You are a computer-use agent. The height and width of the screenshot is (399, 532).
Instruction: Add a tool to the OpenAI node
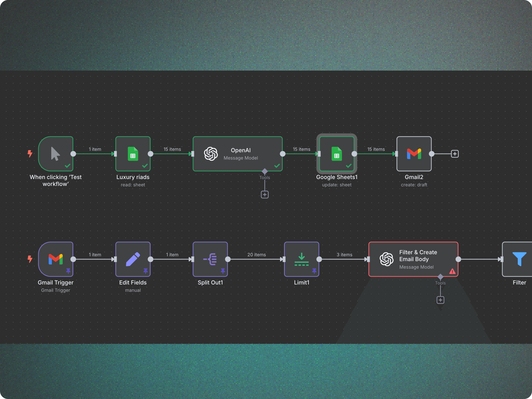265,195
